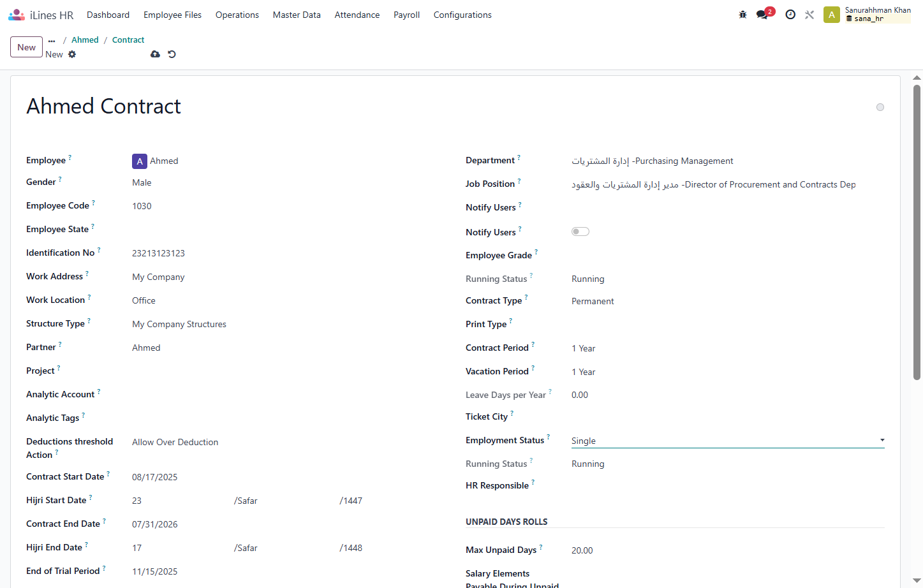The image size is (923, 588).
Task: Open the Employment Status dropdown showing Single
Action: pyautogui.click(x=728, y=441)
